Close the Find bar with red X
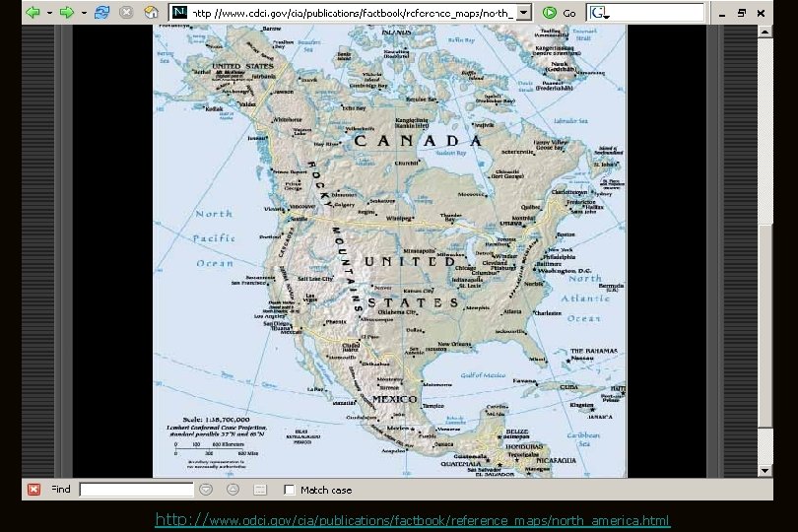The height and width of the screenshot is (532, 798). click(33, 490)
